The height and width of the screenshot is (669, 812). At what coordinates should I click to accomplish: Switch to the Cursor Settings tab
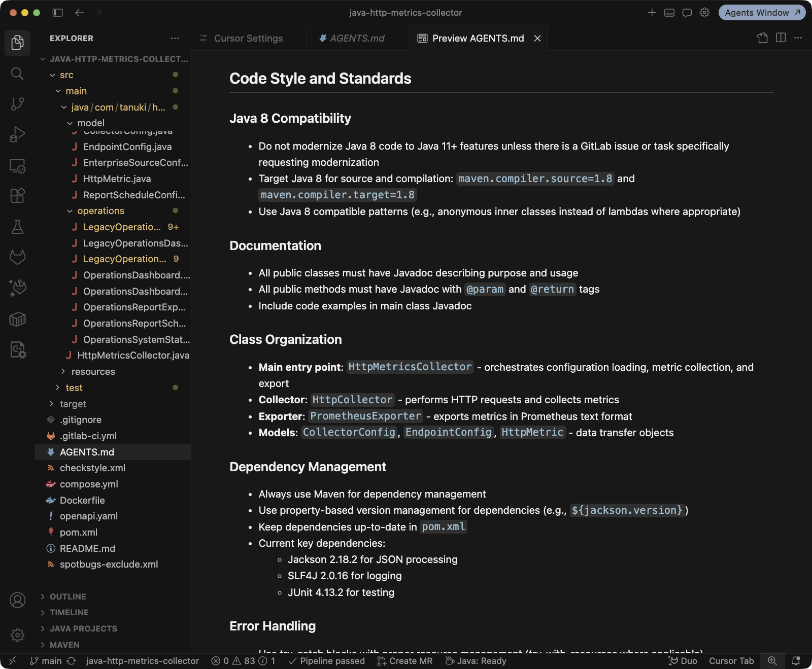(x=248, y=38)
